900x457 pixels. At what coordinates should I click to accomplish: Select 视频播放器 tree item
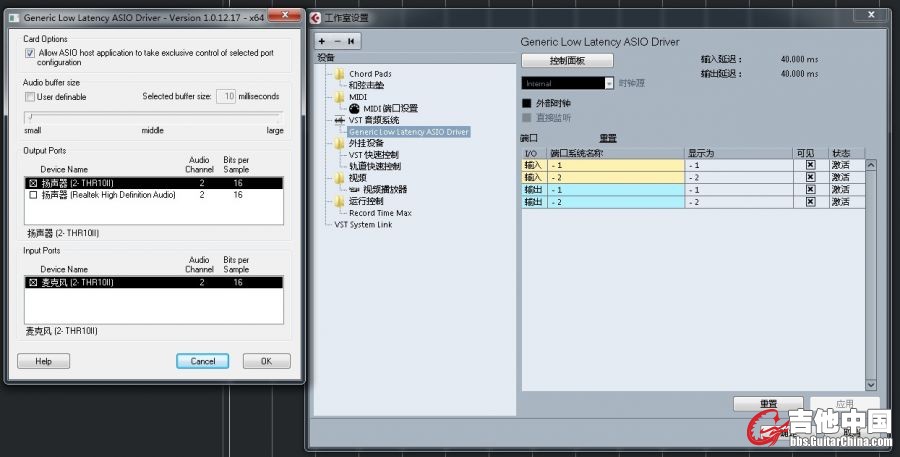pyautogui.click(x=385, y=189)
